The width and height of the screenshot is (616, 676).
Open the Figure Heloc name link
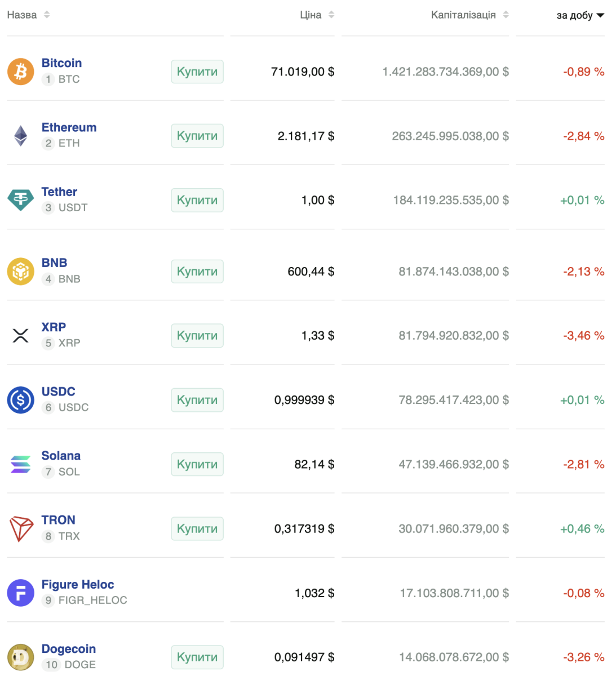[78, 585]
